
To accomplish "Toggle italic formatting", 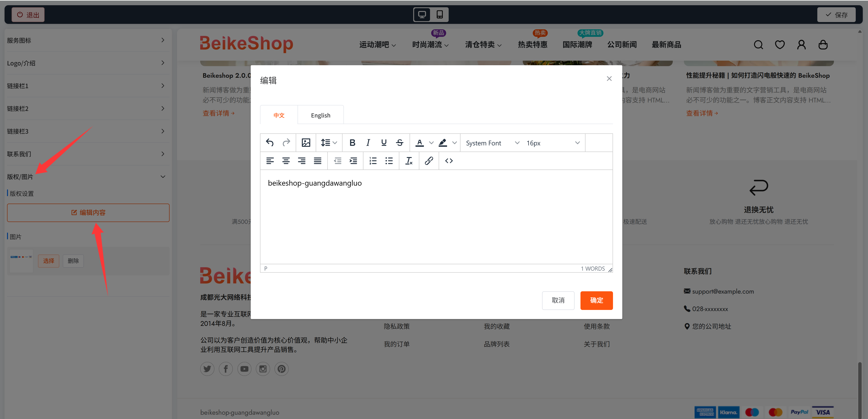I will [x=368, y=142].
